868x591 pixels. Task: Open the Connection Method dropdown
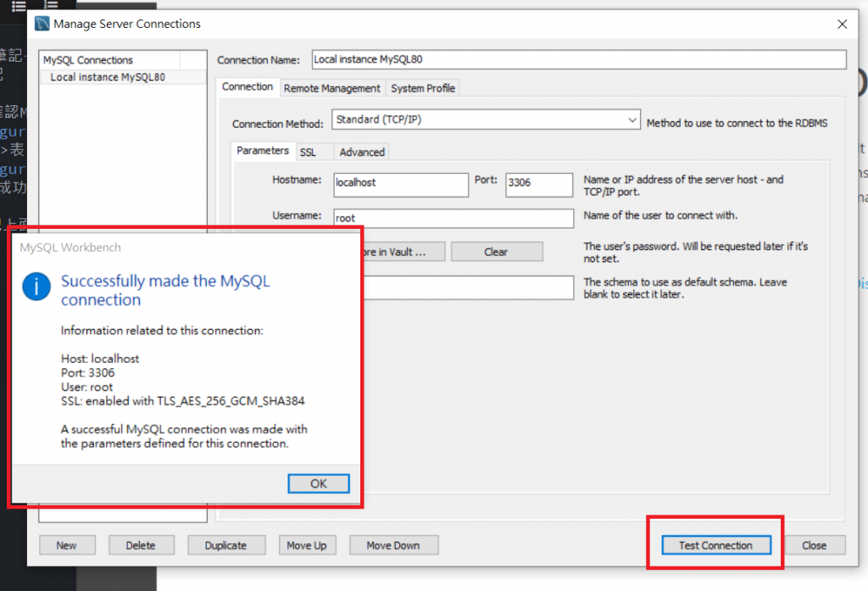[486, 120]
